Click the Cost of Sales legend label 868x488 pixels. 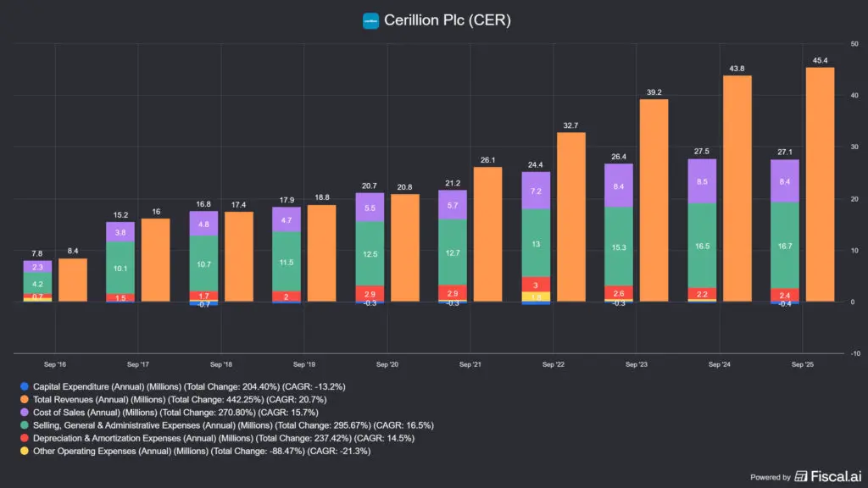tap(175, 413)
